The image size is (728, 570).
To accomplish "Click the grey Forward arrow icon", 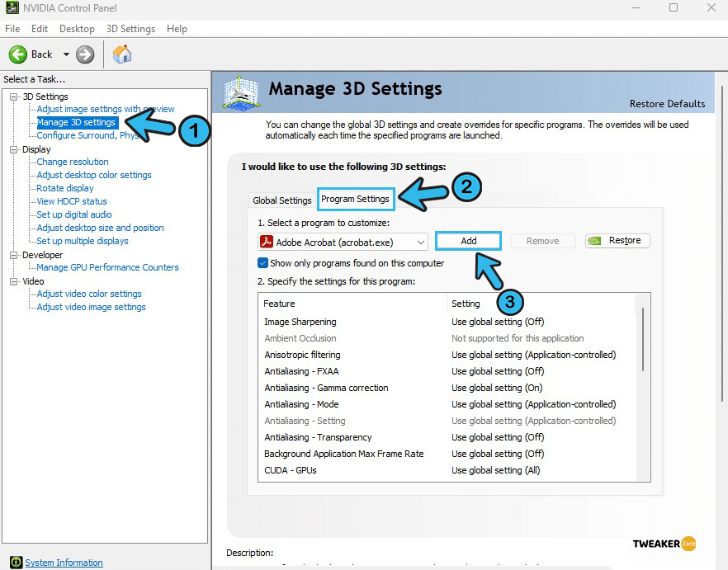I will [x=85, y=54].
